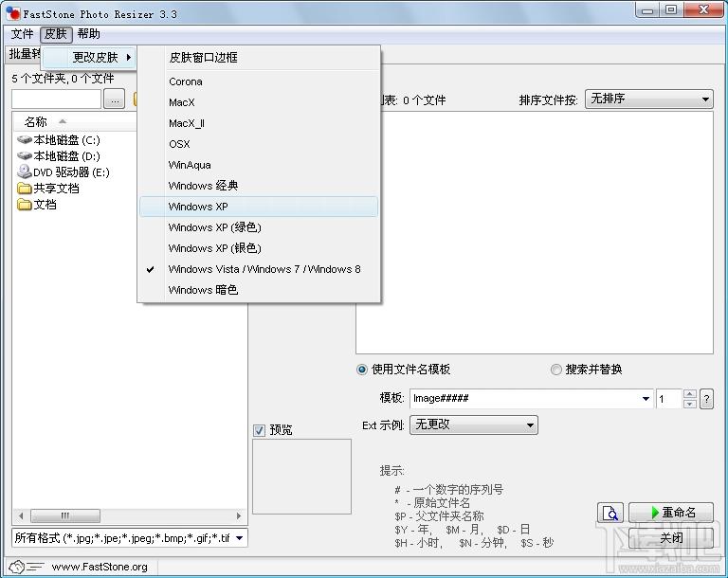The width and height of the screenshot is (728, 578).
Task: Open www.FastStone.org link
Action: (x=100, y=567)
